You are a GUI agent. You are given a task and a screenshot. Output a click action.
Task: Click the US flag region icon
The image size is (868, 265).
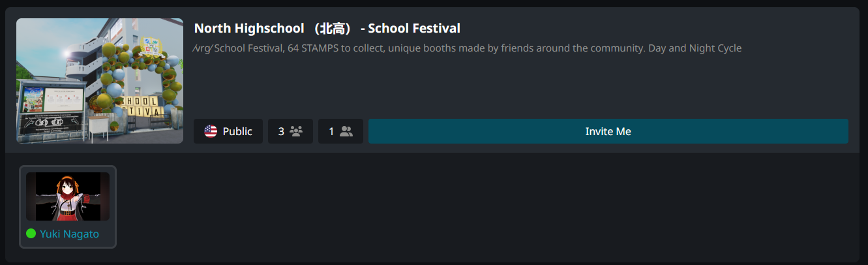[x=211, y=131]
